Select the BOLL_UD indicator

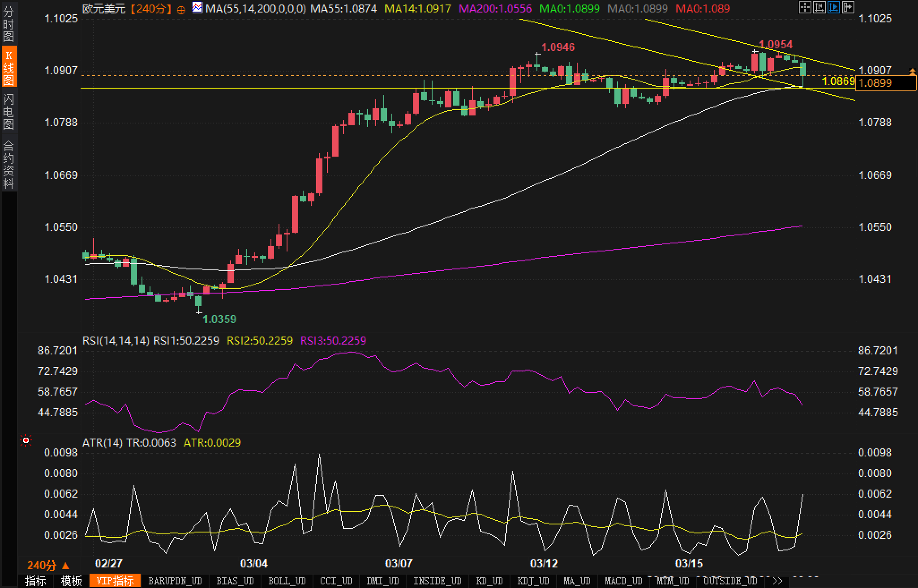[x=287, y=581]
